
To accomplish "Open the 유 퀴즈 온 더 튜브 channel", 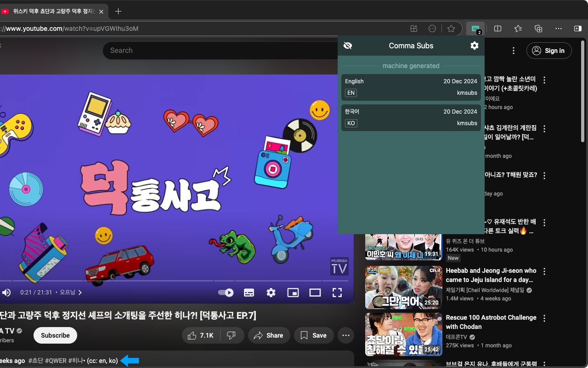I will pyautogui.click(x=465, y=241).
